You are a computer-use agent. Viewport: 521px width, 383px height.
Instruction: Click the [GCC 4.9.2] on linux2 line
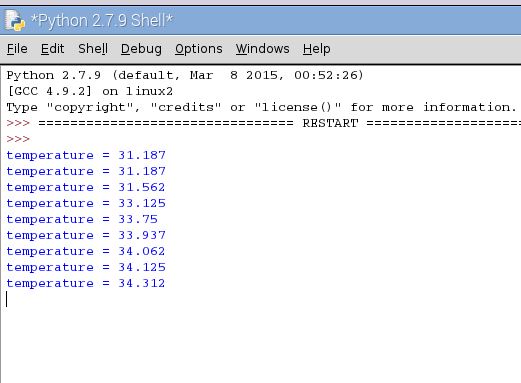pos(90,91)
